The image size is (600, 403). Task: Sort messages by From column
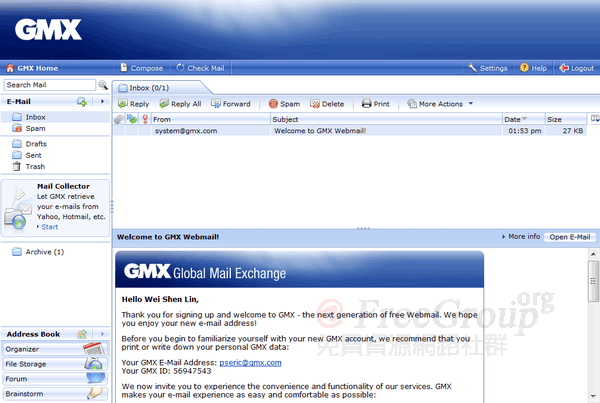coord(210,119)
